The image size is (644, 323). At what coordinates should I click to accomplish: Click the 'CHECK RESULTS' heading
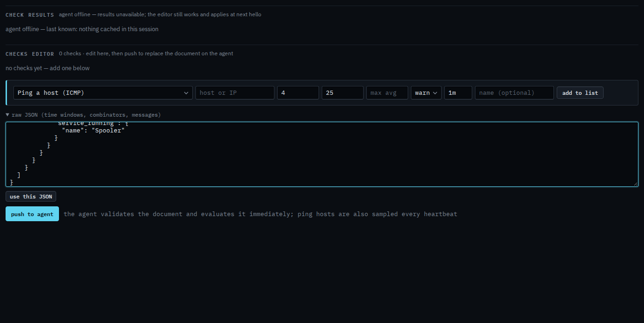click(x=30, y=14)
